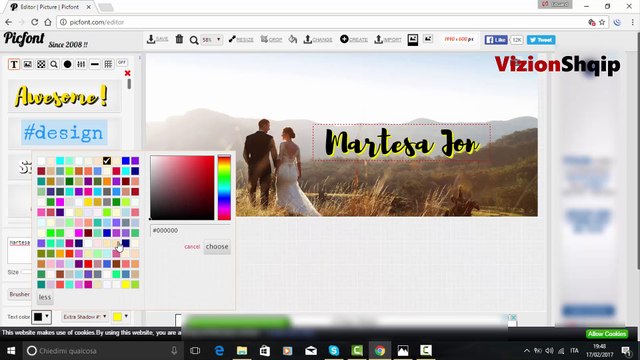The height and width of the screenshot is (360, 640).
Task: Toggle the OFF switch in left panel
Action: (122, 62)
